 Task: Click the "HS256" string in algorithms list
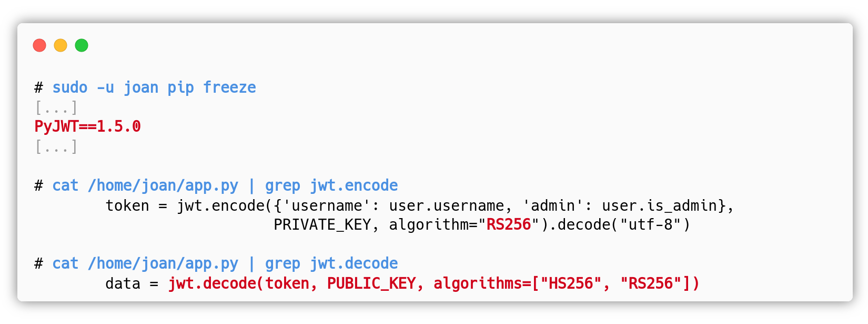pos(571,284)
